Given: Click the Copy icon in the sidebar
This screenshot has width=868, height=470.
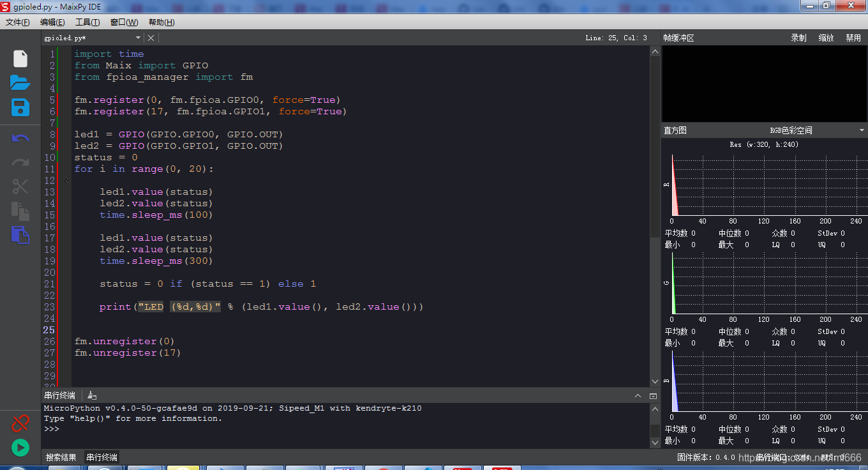Looking at the screenshot, I should click(x=20, y=211).
